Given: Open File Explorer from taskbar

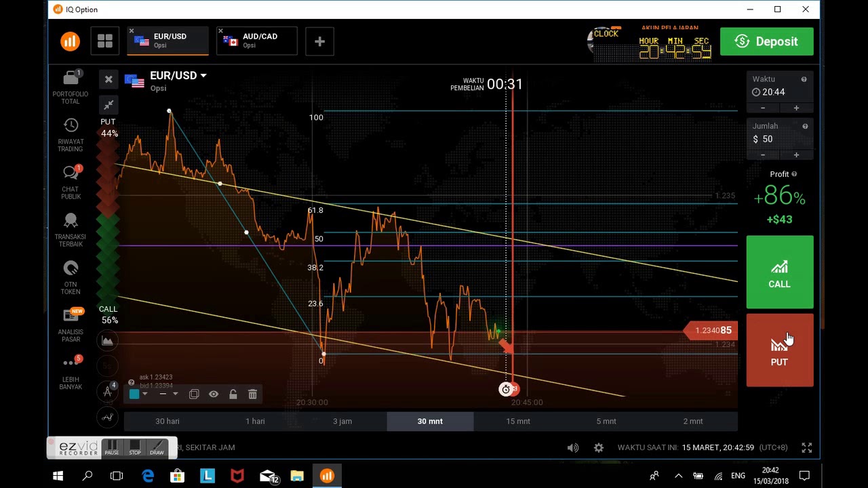Looking at the screenshot, I should coord(296,476).
